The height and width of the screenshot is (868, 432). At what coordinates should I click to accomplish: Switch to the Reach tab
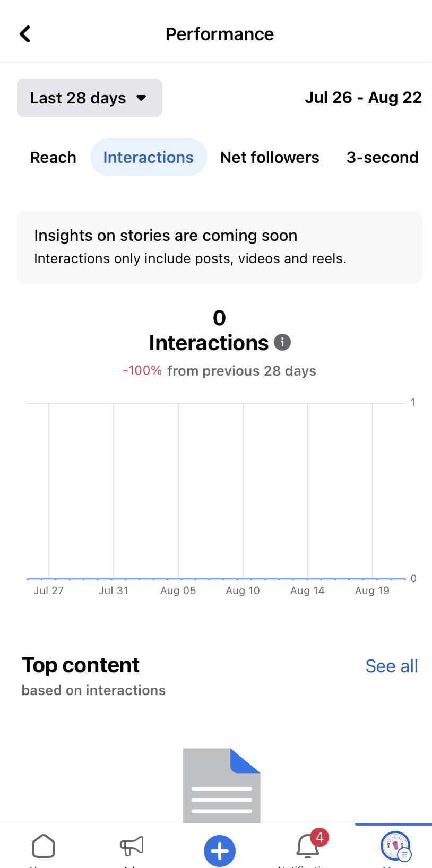click(53, 158)
